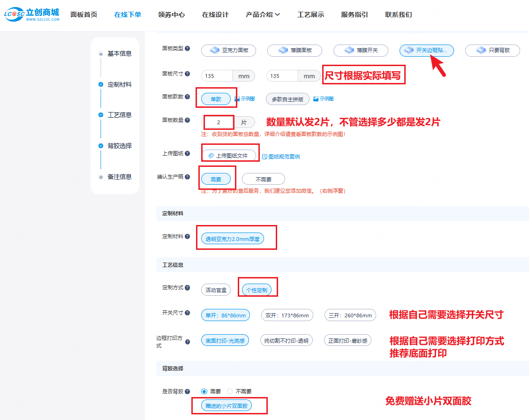Click help icon beside 开关尺寸

188,313
